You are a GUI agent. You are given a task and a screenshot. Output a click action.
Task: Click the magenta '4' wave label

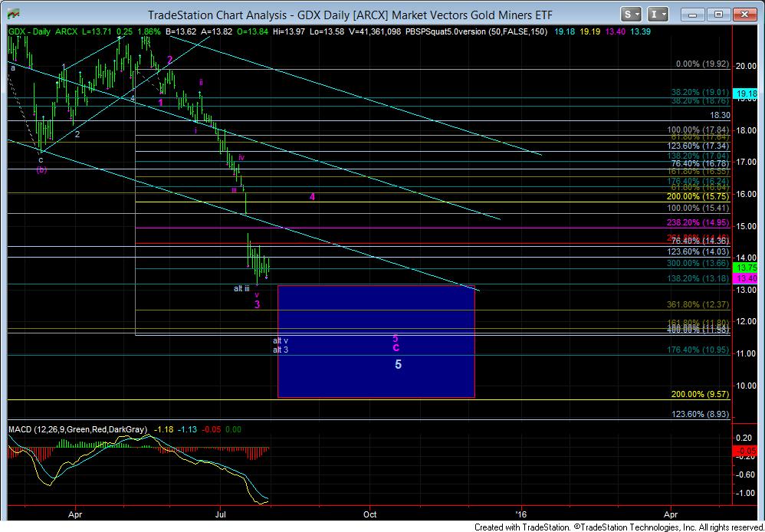[312, 197]
